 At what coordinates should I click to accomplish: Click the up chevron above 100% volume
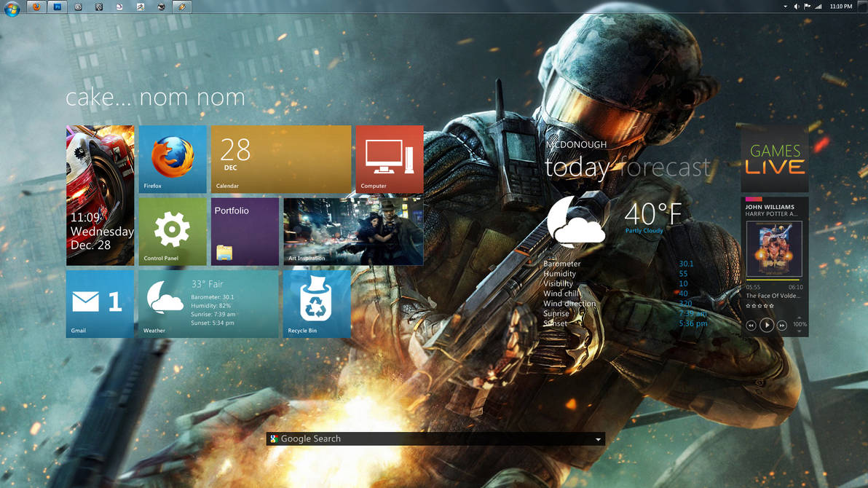800,318
